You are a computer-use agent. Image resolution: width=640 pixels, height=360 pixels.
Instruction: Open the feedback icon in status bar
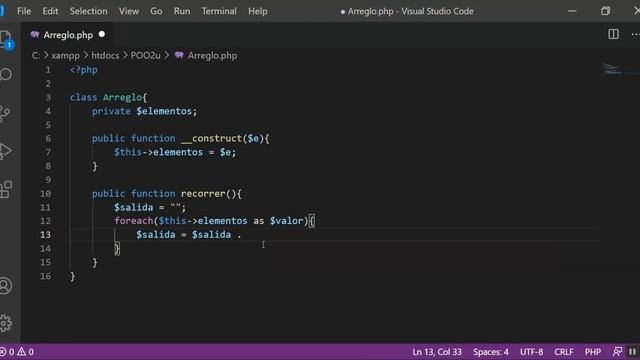click(617, 351)
